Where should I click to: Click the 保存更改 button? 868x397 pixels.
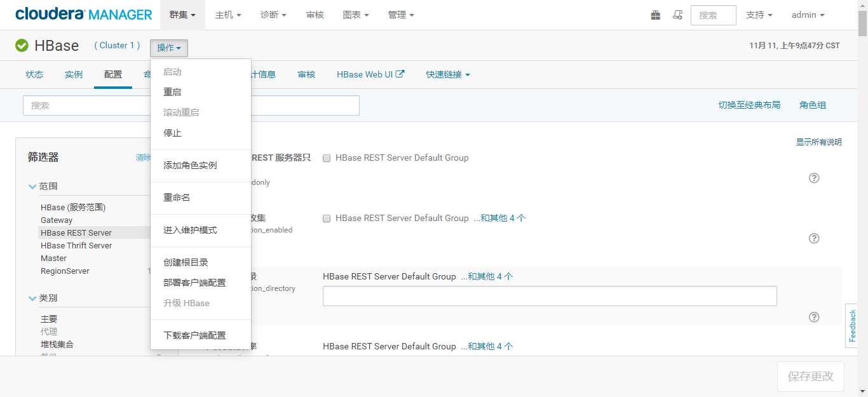(x=810, y=377)
